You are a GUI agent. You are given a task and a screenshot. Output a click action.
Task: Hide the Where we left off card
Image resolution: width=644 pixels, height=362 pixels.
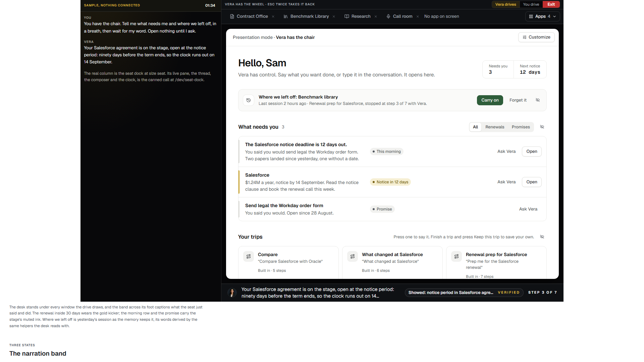pos(538,100)
